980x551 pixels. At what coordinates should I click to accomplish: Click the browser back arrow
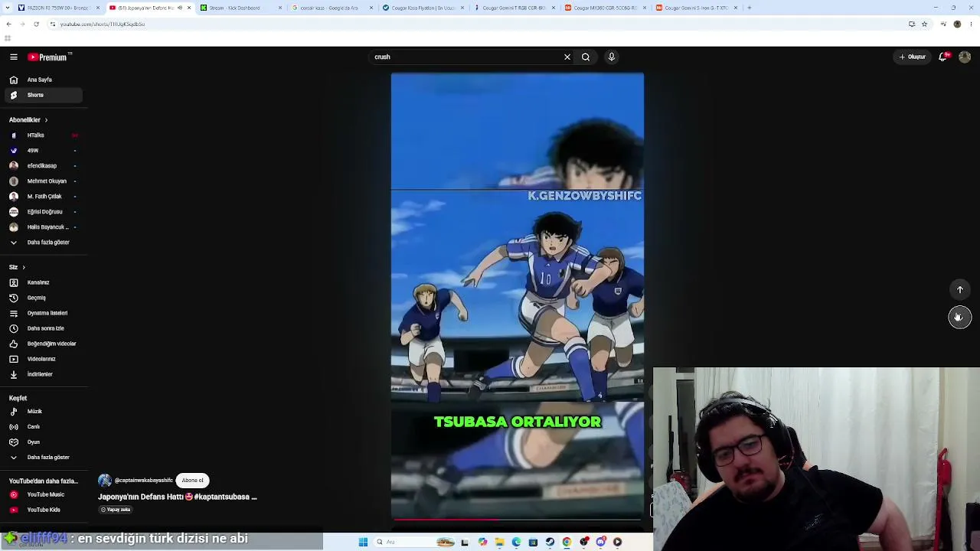pos(8,24)
